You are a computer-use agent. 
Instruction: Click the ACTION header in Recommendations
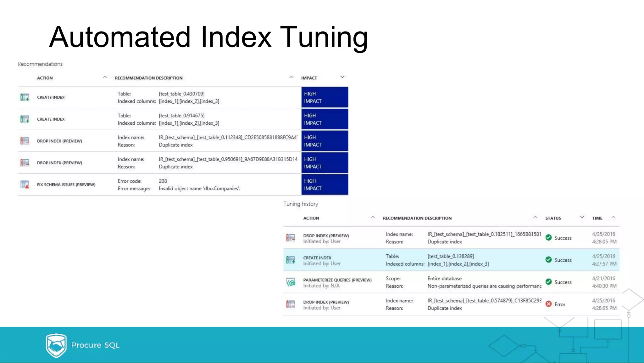(x=45, y=78)
